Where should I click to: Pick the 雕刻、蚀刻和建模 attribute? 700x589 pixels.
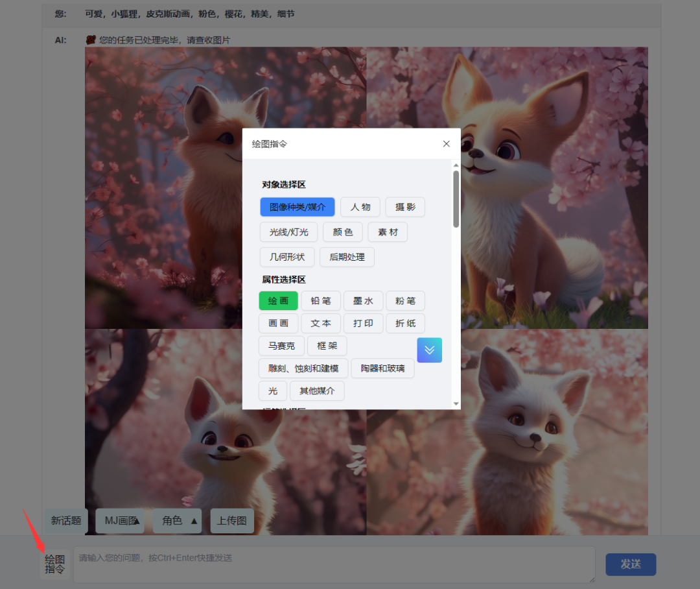coord(303,368)
